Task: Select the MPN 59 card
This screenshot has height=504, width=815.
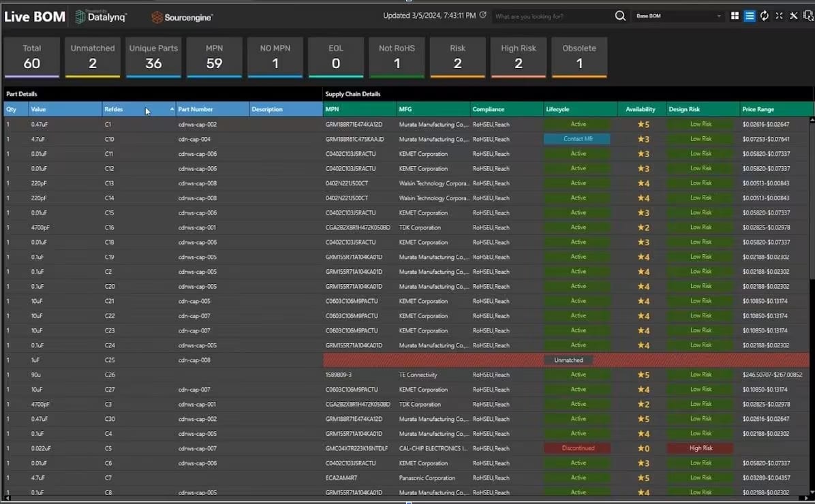Action: 214,57
